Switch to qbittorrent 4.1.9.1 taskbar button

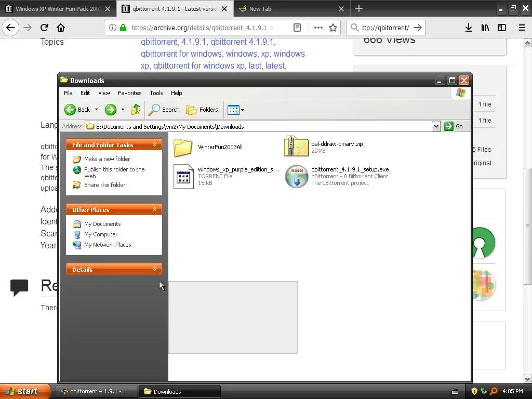(x=96, y=391)
